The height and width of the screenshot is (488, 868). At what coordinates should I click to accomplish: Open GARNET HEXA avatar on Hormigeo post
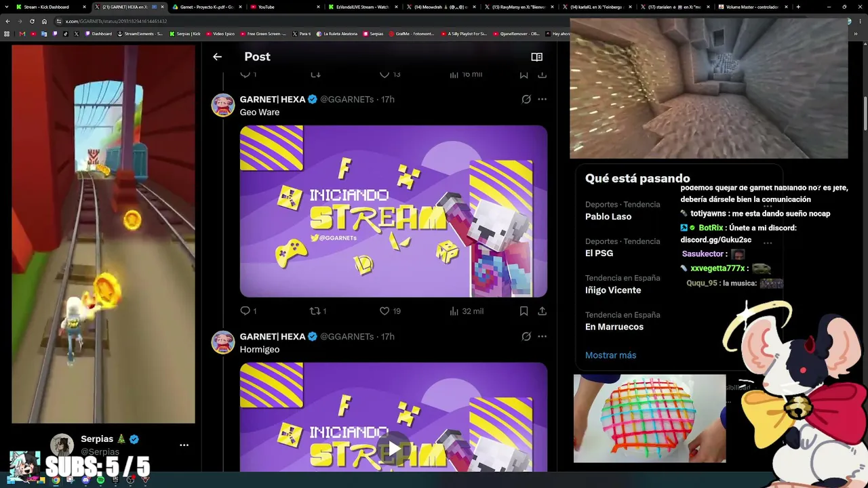pos(222,343)
